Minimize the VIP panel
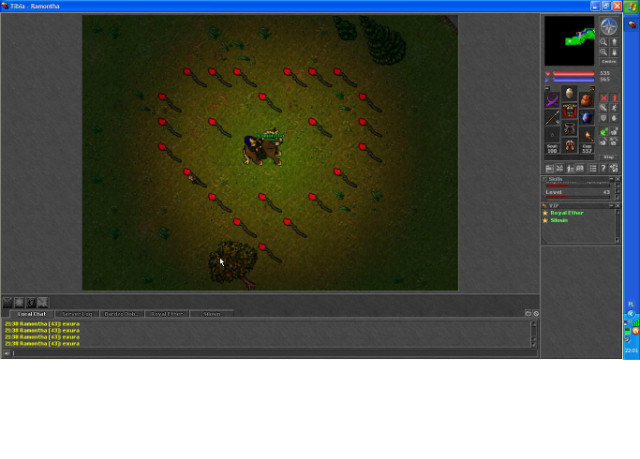The width and height of the screenshot is (640, 459). pyautogui.click(x=611, y=206)
